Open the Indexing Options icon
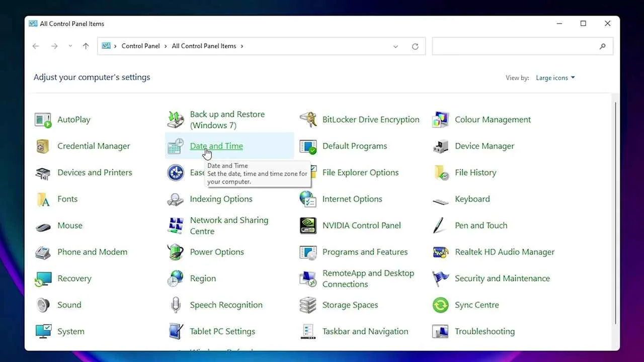Image resolution: width=644 pixels, height=362 pixels. (176, 199)
